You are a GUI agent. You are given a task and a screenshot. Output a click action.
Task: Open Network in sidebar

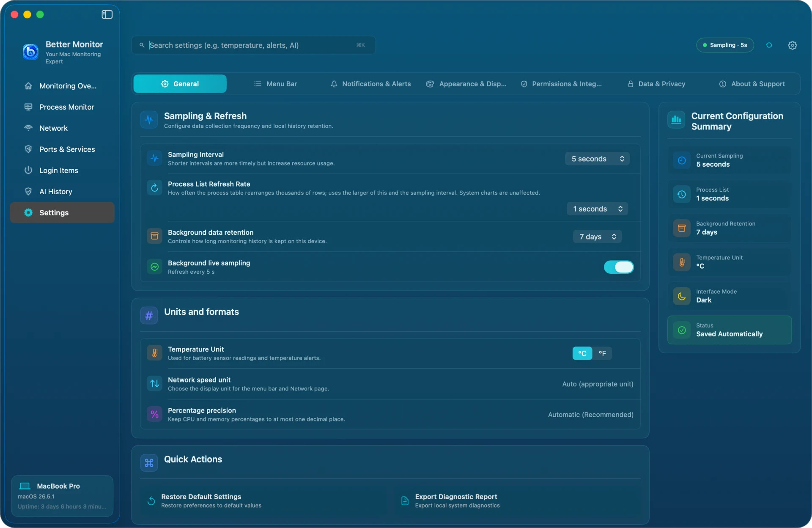pyautogui.click(x=62, y=128)
